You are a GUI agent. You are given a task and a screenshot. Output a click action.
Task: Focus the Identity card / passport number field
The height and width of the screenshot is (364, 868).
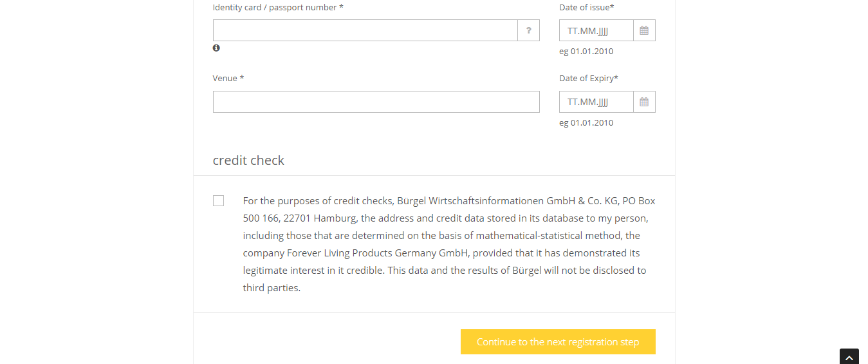[x=365, y=30]
